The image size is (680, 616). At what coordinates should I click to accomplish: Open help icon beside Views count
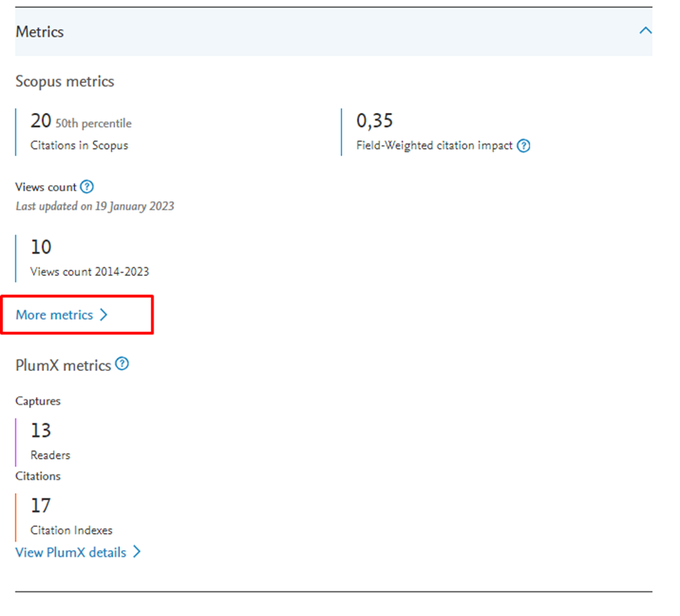(x=87, y=187)
